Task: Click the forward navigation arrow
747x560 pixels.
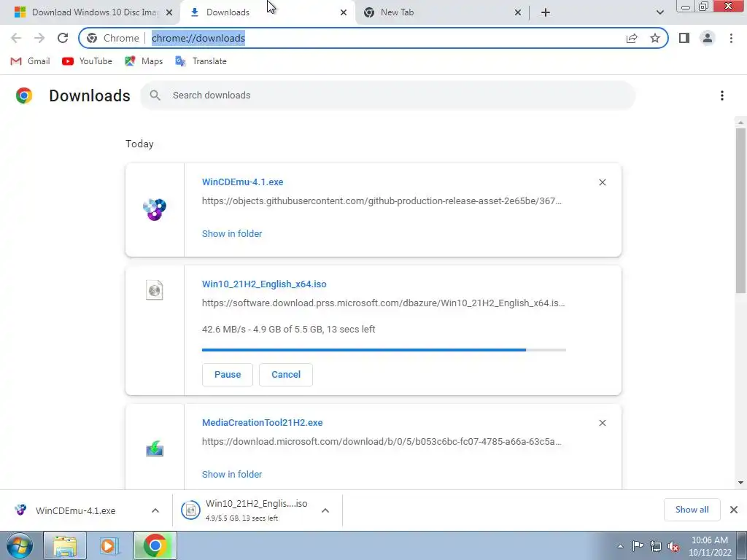Action: [39, 38]
